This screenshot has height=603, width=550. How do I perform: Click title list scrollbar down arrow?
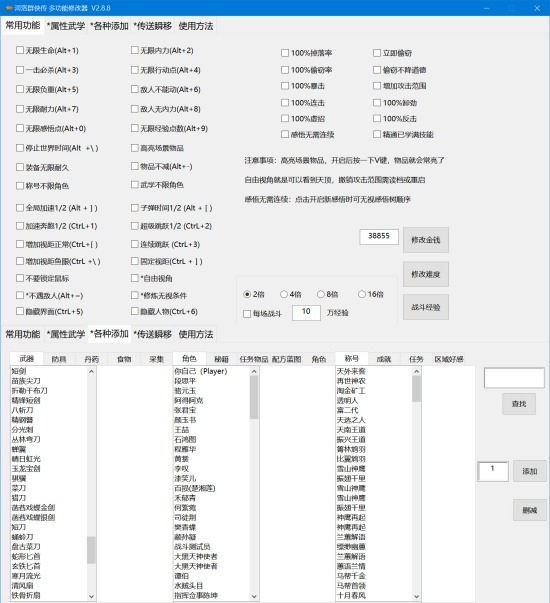pos(417,596)
